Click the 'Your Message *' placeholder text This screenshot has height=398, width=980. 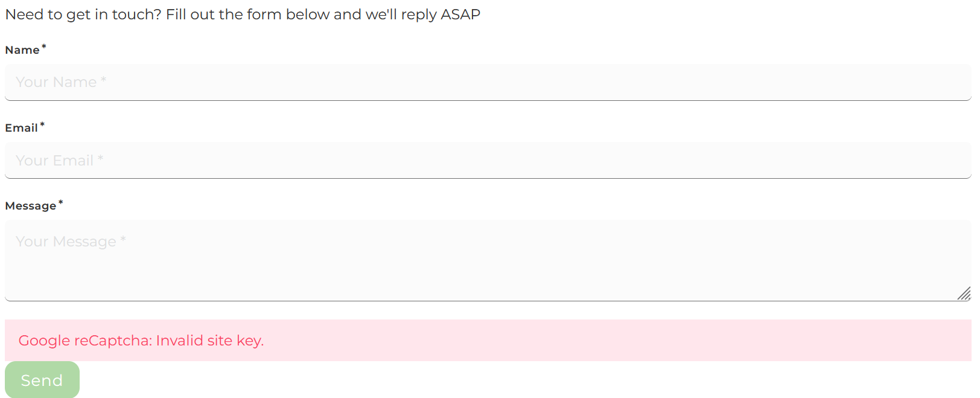pos(71,242)
